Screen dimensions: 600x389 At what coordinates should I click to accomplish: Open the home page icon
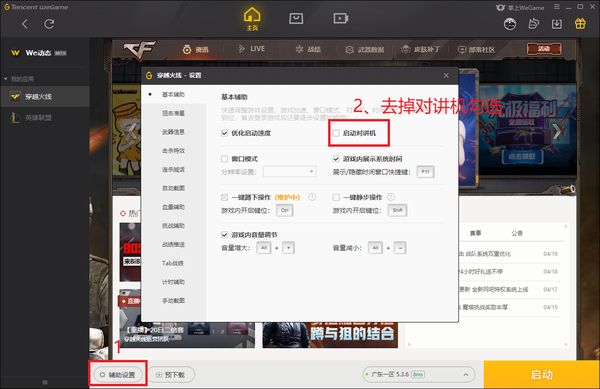(252, 19)
